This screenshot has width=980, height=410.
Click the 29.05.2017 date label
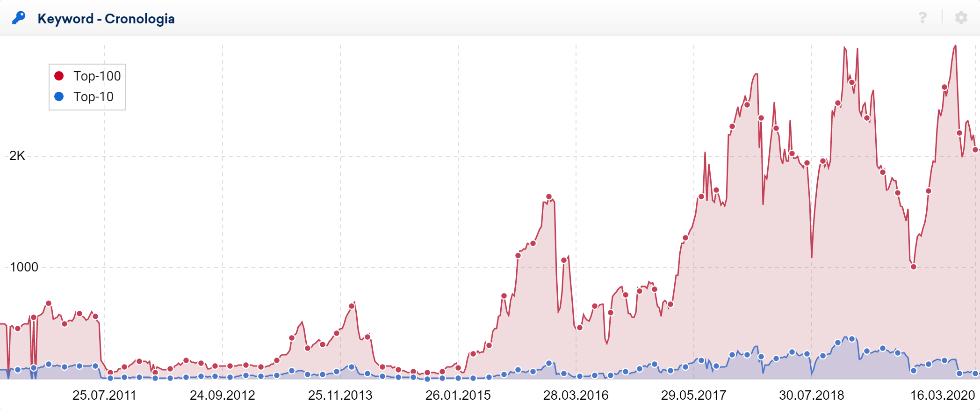tap(694, 395)
